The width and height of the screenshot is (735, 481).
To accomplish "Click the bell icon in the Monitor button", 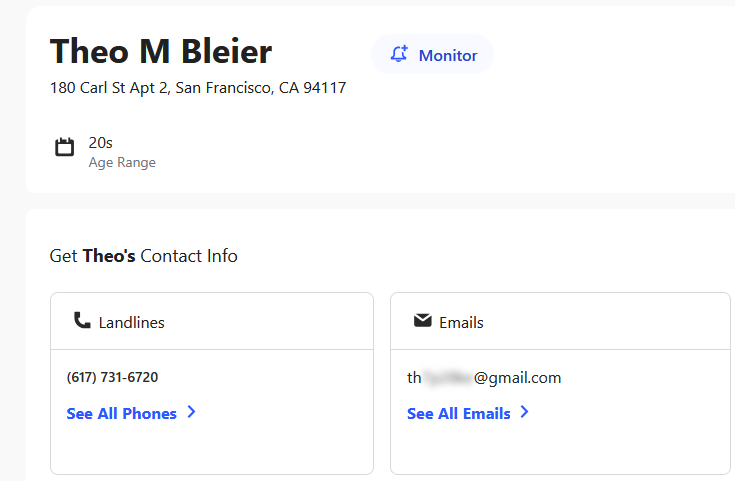I will click(399, 54).
